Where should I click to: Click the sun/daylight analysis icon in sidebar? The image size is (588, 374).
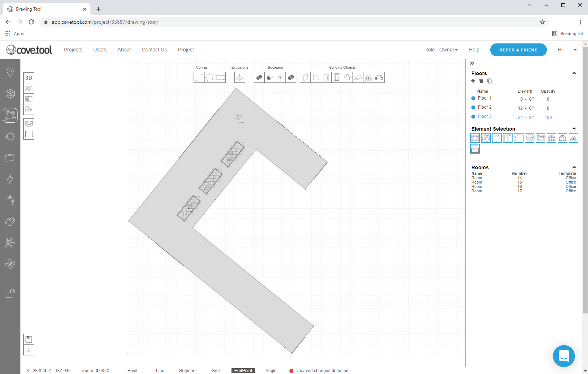pyautogui.click(x=10, y=136)
